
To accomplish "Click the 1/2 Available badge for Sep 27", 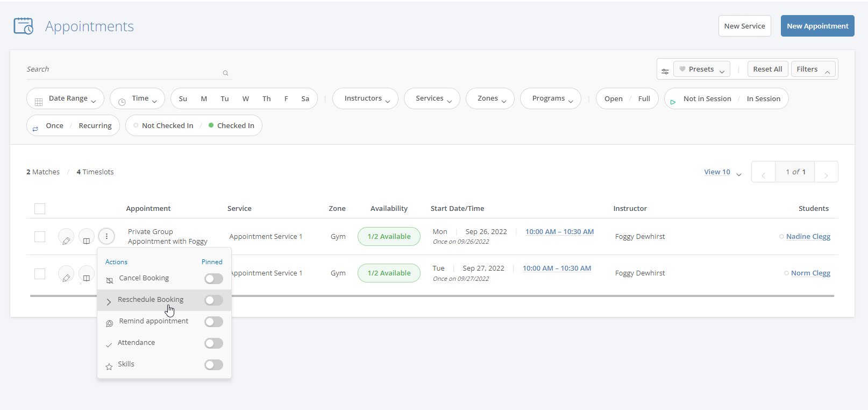I will point(389,273).
